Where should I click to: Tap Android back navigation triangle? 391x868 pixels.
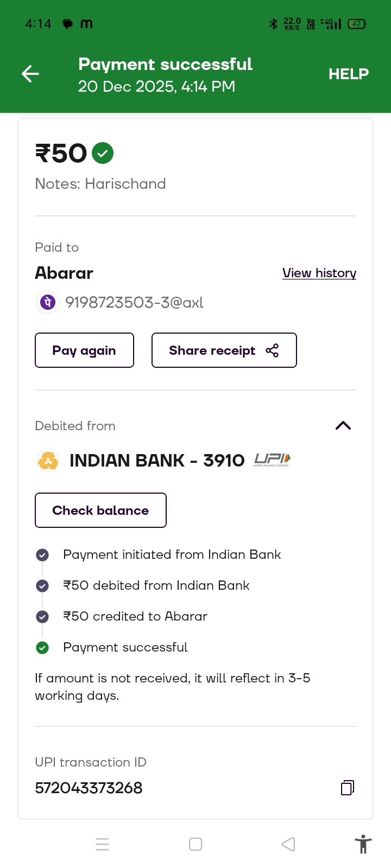pos(288,844)
